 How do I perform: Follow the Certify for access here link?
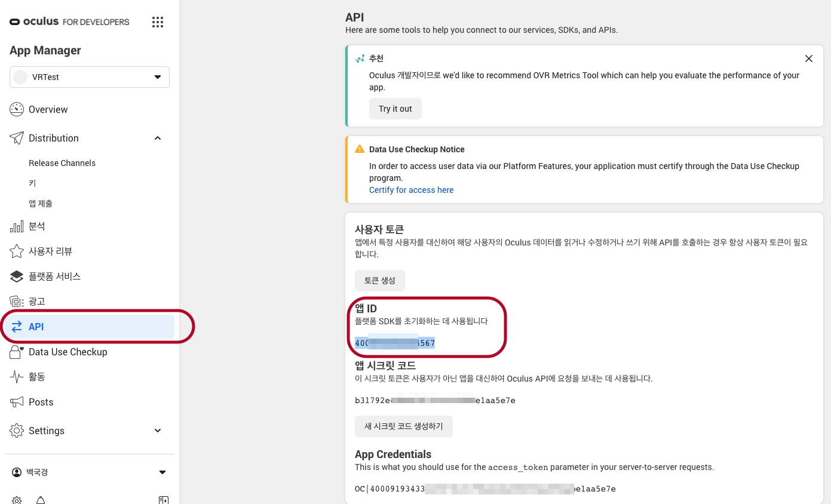click(412, 190)
